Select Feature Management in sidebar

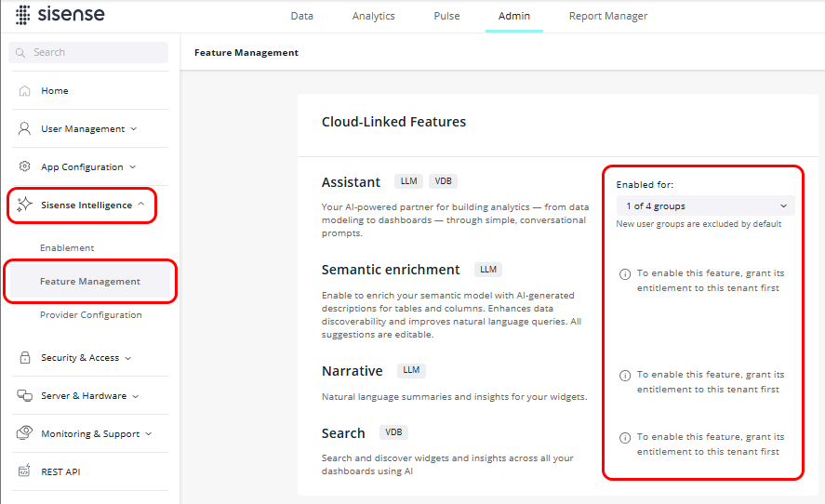click(90, 282)
